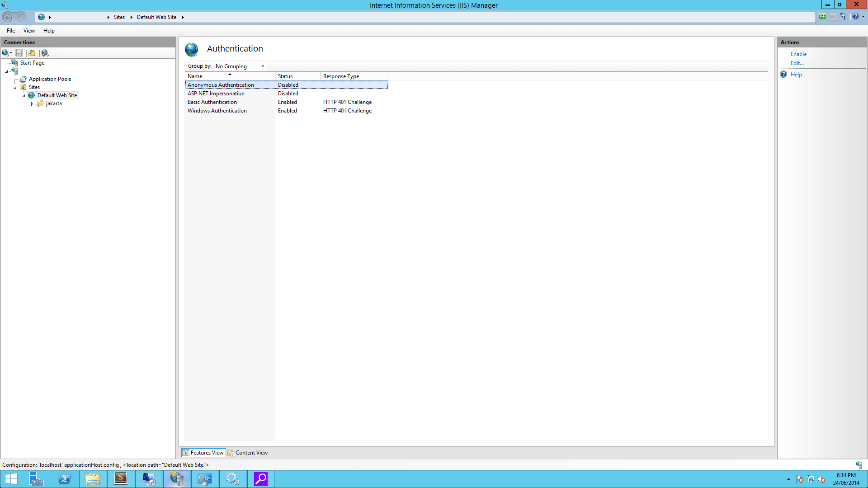Open the File menu
Image resolution: width=868 pixels, height=488 pixels.
point(11,31)
